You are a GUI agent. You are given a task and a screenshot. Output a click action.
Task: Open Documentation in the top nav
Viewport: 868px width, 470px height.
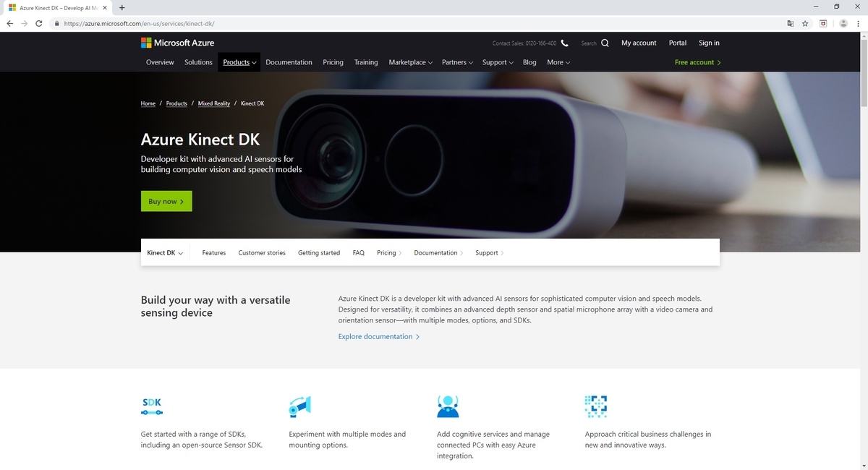(289, 62)
